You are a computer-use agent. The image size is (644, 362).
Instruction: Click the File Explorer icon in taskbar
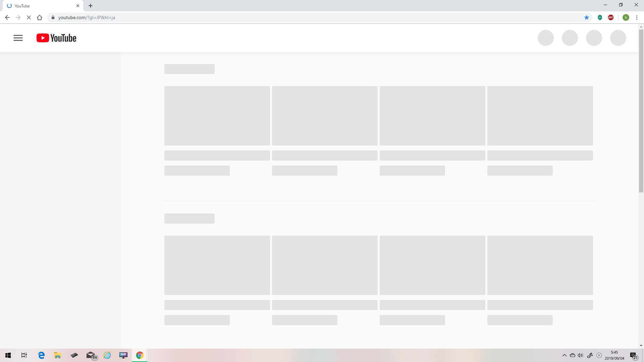(x=57, y=355)
